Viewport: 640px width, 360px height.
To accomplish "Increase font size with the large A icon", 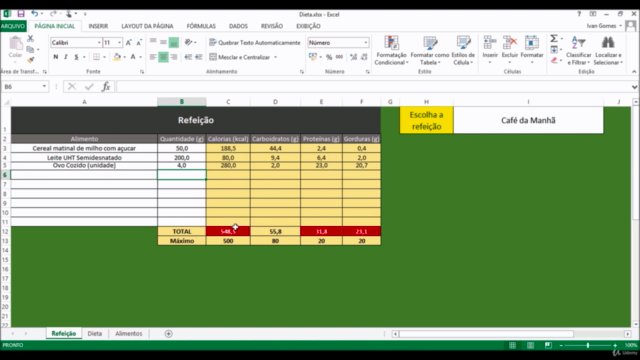I will click(129, 42).
